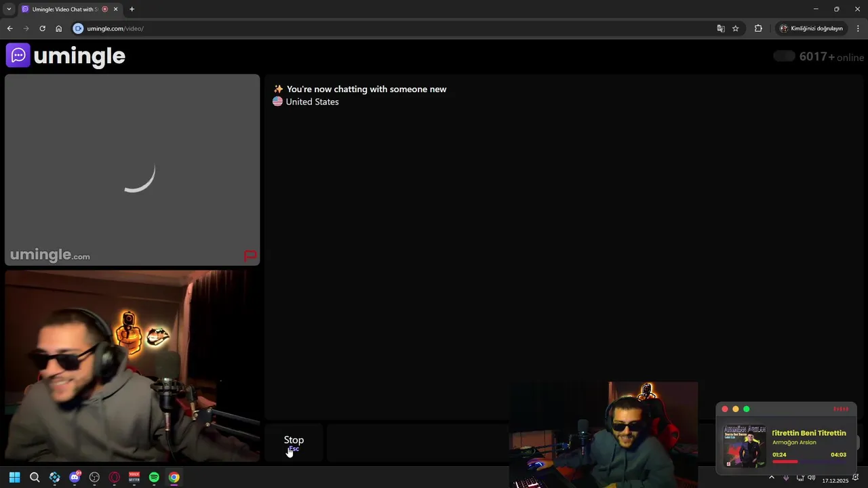Click total time 04:03 in music widget
Screen dimensions: 868x488
pos(839,455)
